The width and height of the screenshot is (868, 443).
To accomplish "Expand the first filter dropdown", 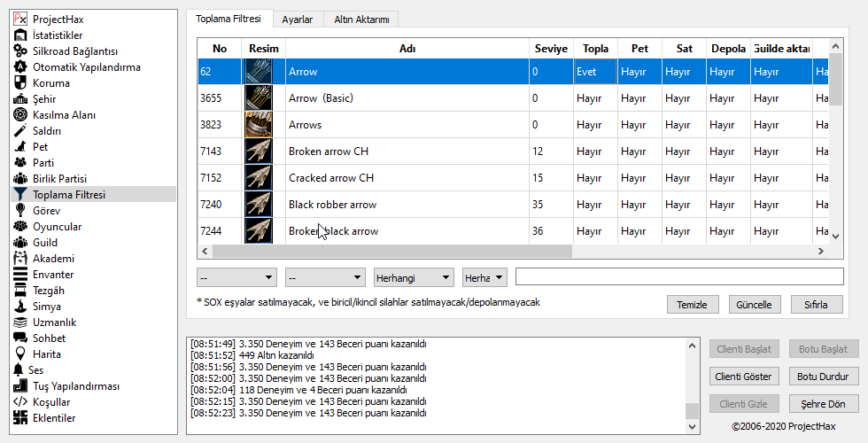I will click(236, 278).
